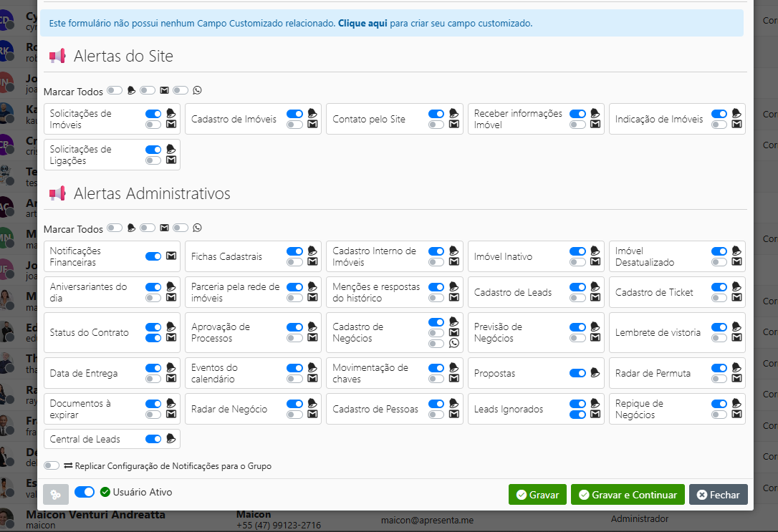Click the envelope icon in Notificações Financeiras
The height and width of the screenshot is (532, 778).
click(171, 256)
